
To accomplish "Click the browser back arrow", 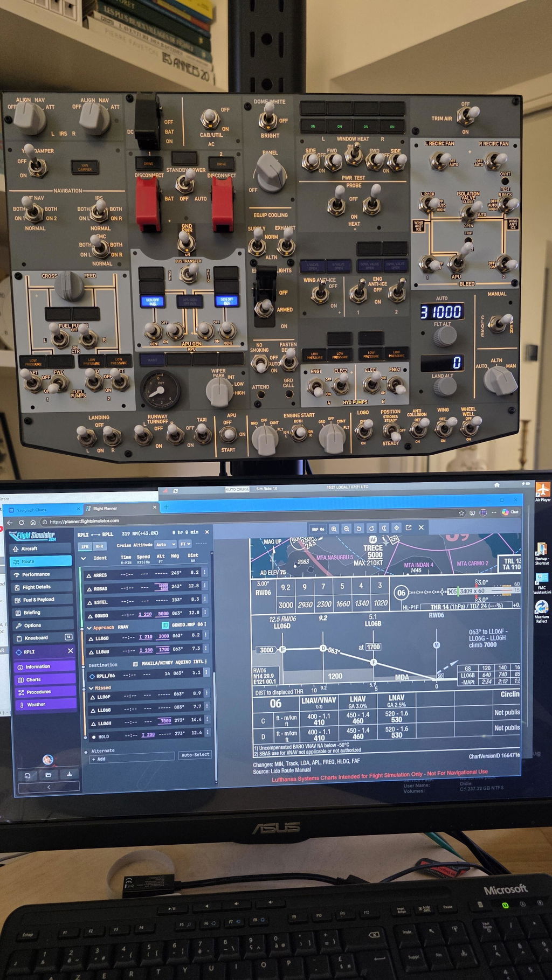I will 9,522.
